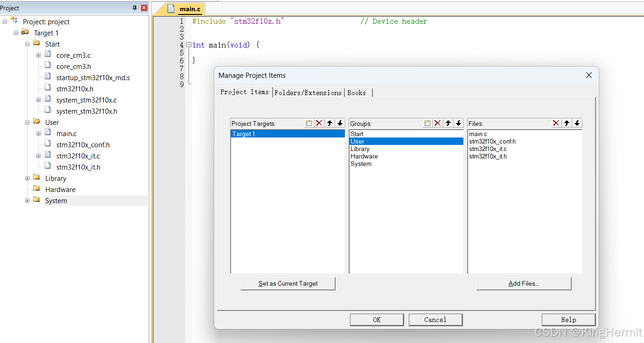
Task: Click the Move Down arrow above Groups list
Action: click(x=459, y=123)
